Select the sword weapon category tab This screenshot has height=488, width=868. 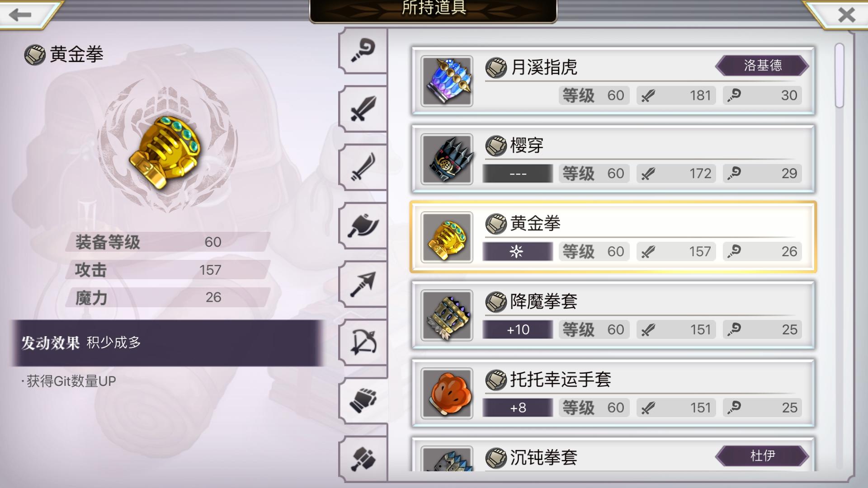pos(363,108)
